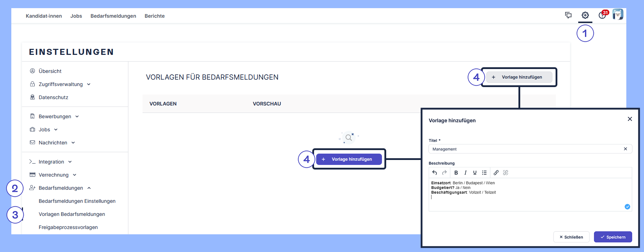
Task: Click the purple Vorlage hinzufügen button
Action: pyautogui.click(x=349, y=159)
